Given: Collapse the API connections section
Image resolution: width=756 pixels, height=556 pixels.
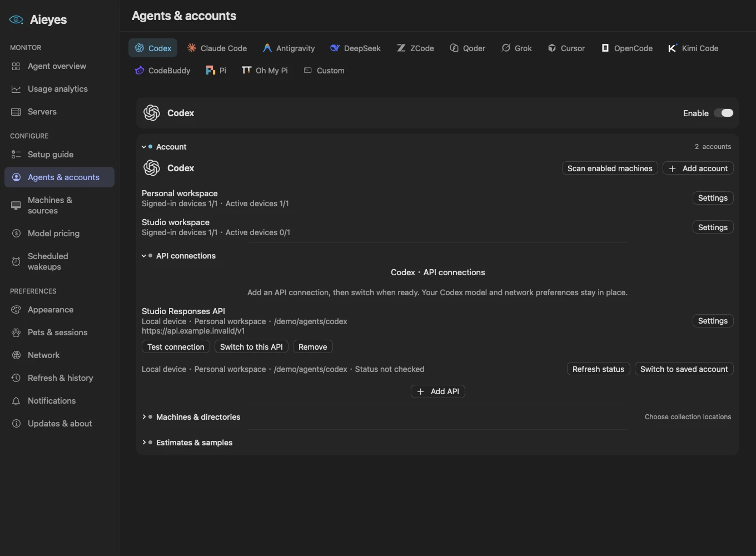Looking at the screenshot, I should [144, 256].
